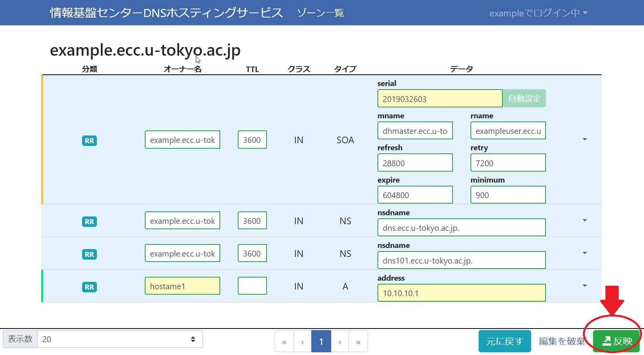Click the RR badge in the dns101 NS row
Image resolution: width=644 pixels, height=355 pixels.
(89, 254)
